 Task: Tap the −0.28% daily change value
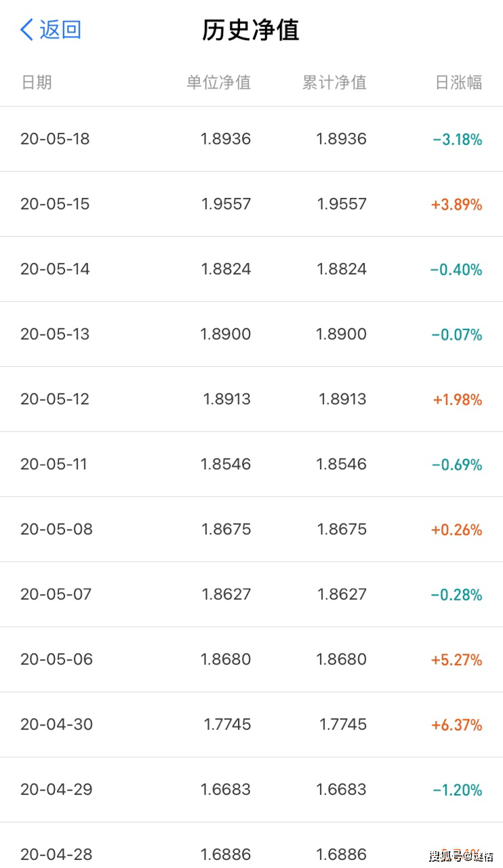pyautogui.click(x=456, y=595)
